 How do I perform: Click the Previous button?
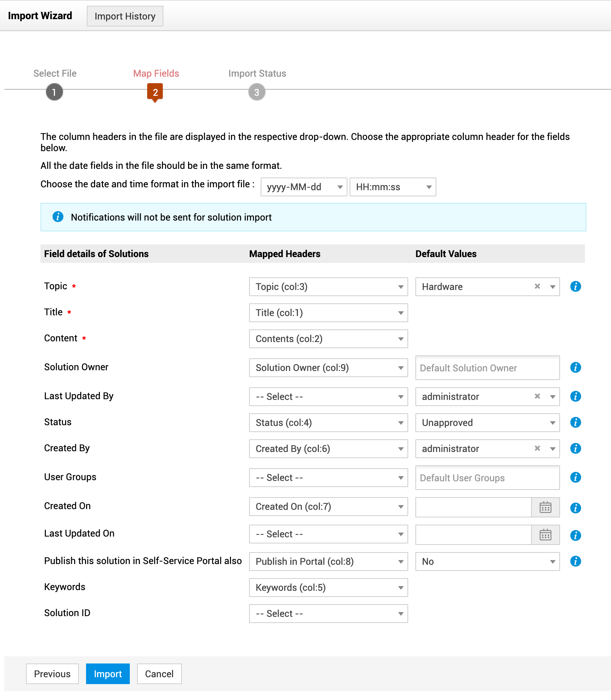point(52,674)
